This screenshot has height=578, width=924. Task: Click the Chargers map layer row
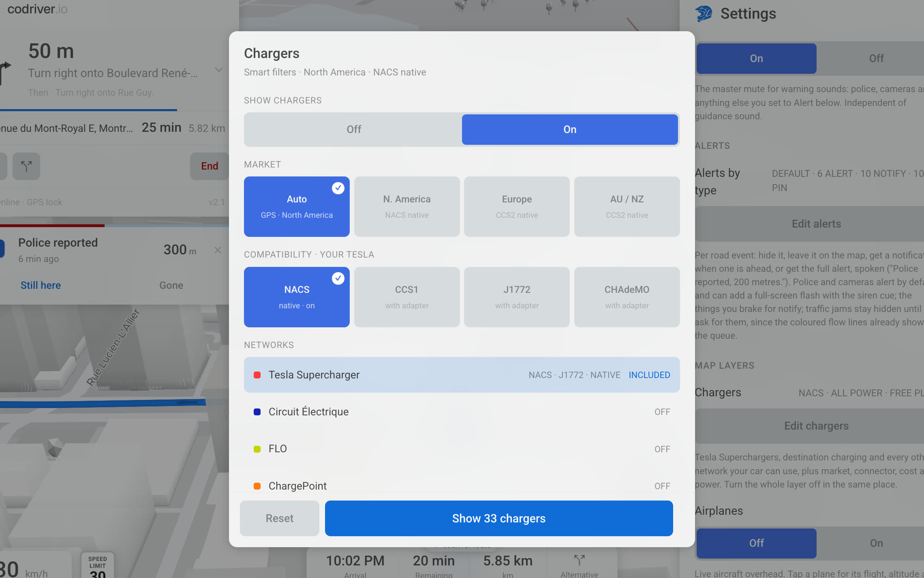(810, 393)
